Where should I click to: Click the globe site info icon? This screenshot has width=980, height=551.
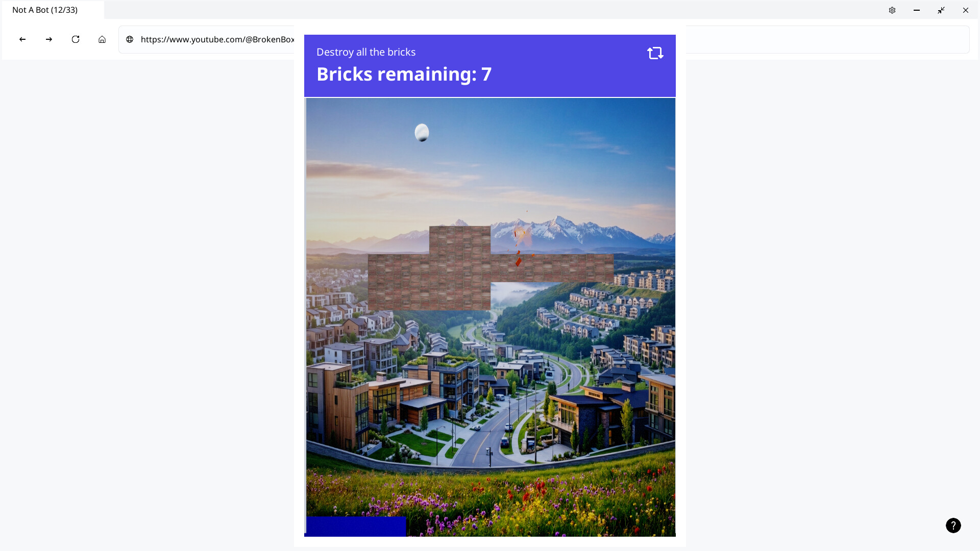coord(130,39)
